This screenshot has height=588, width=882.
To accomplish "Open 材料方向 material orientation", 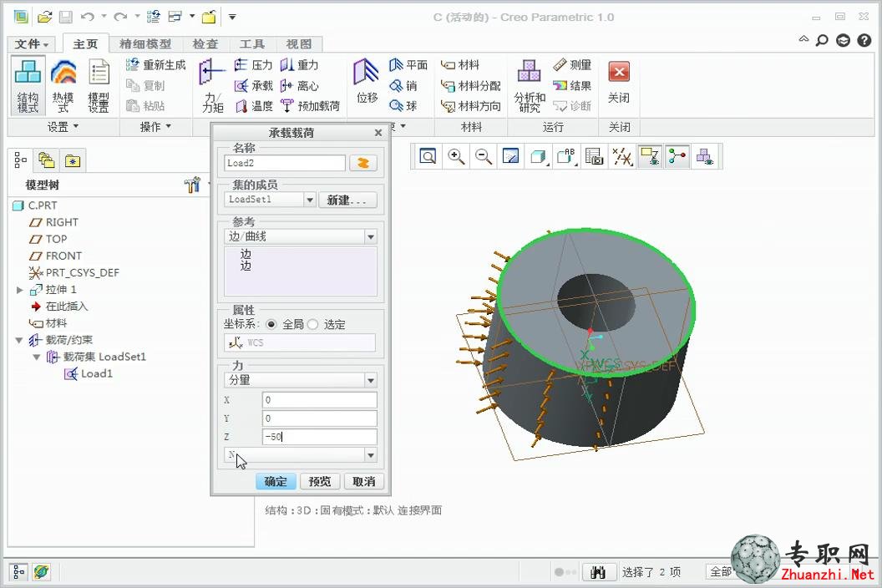I will point(470,106).
